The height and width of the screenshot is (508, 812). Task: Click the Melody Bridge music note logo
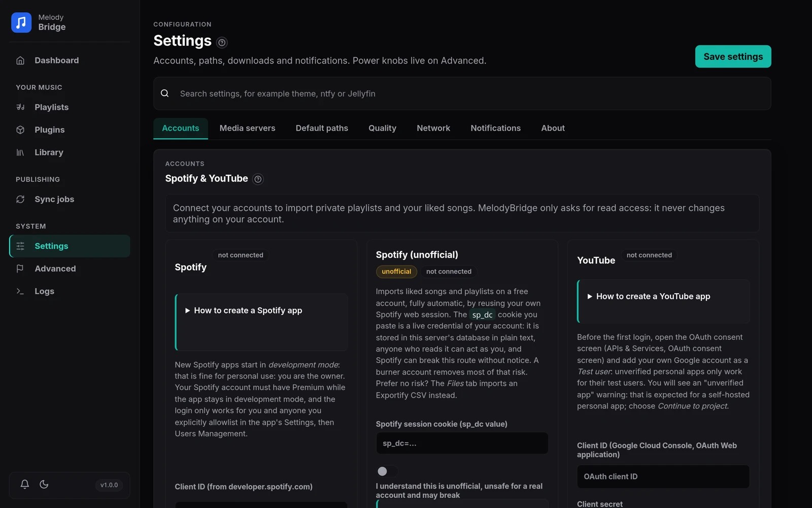(x=21, y=22)
